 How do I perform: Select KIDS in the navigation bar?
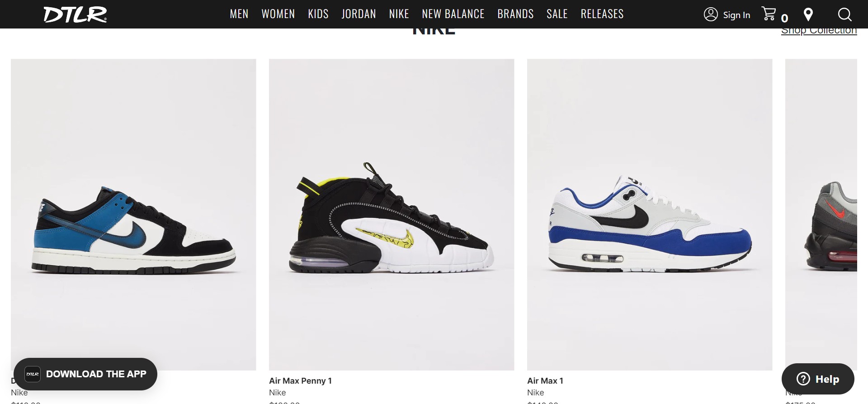click(x=318, y=14)
